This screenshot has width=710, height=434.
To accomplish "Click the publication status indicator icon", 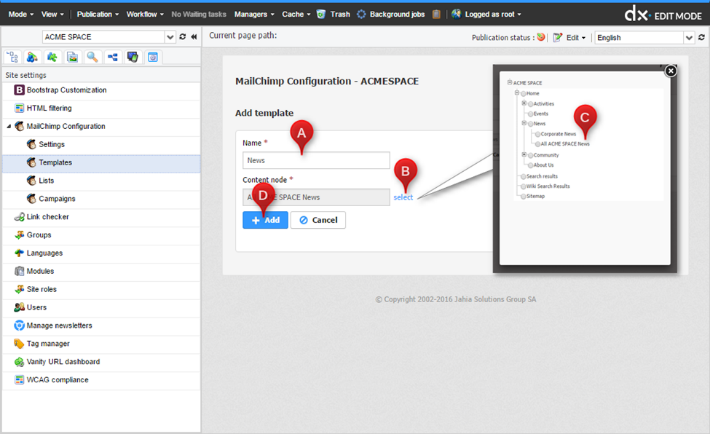I will click(x=541, y=37).
